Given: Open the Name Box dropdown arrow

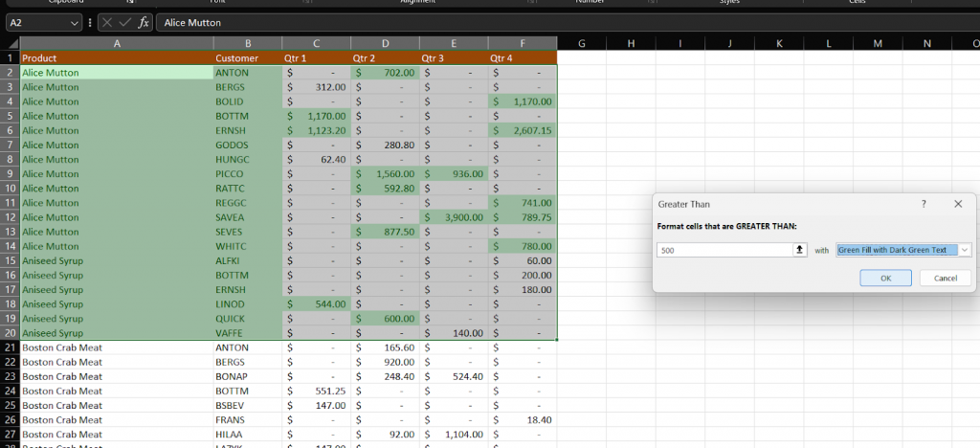Looking at the screenshot, I should [75, 23].
